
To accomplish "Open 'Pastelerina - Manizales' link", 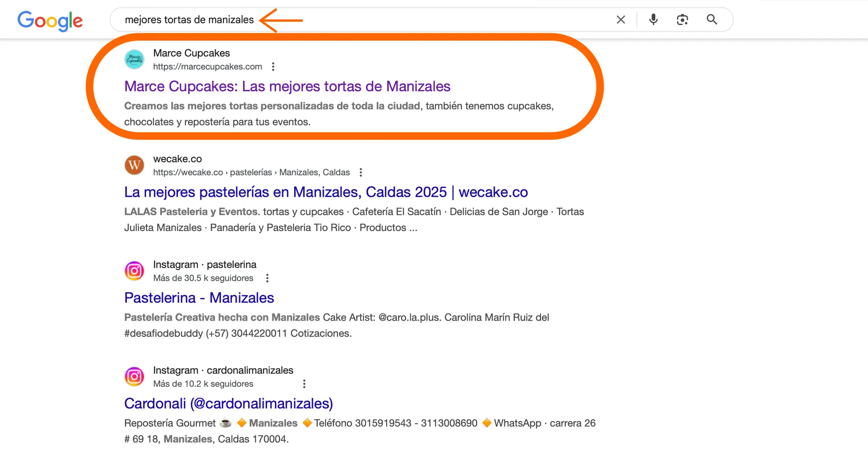I will point(199,298).
